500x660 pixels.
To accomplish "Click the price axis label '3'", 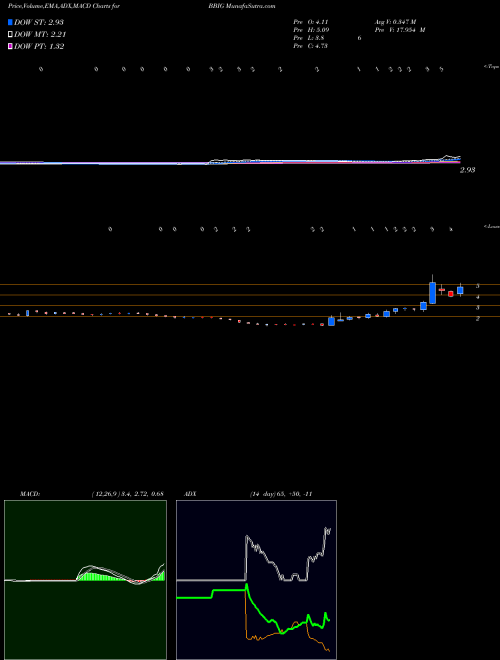I will pyautogui.click(x=477, y=308).
